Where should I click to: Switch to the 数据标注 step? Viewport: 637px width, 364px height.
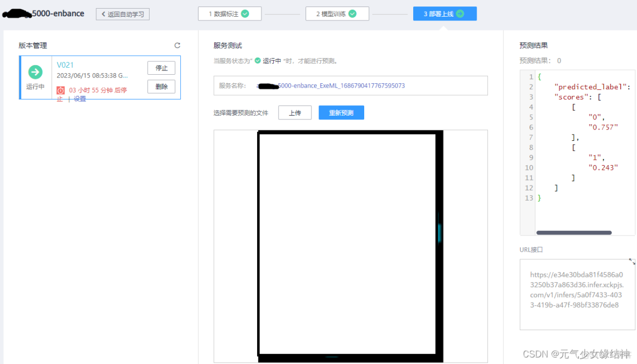coord(230,13)
